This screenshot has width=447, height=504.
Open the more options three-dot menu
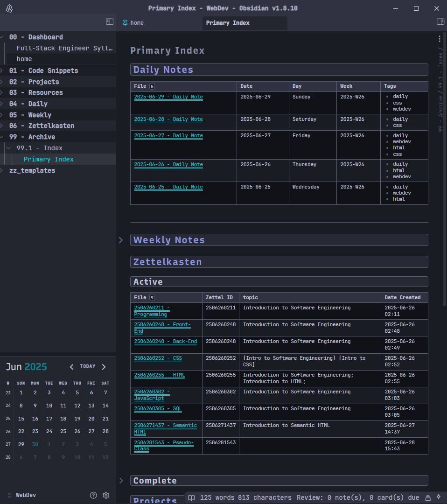[439, 39]
